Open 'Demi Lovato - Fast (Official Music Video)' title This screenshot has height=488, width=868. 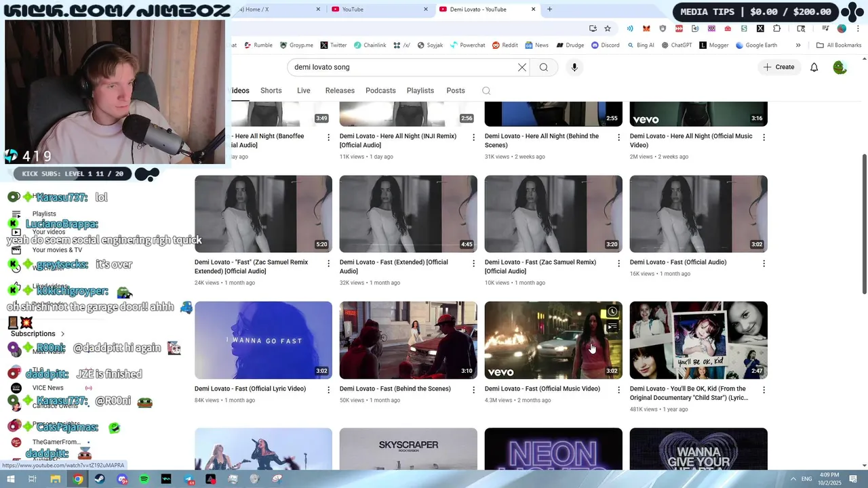(542, 389)
